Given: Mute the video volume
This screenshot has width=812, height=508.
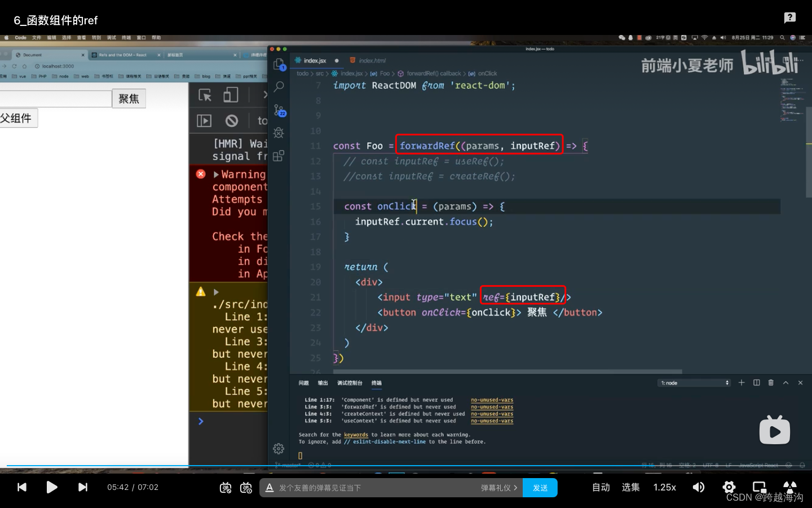Looking at the screenshot, I should click(699, 487).
